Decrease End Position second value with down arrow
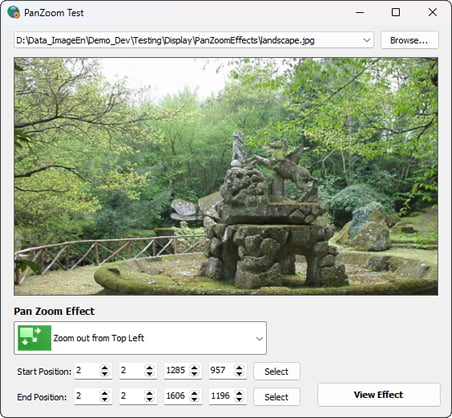The width and height of the screenshot is (452, 418). tap(149, 399)
